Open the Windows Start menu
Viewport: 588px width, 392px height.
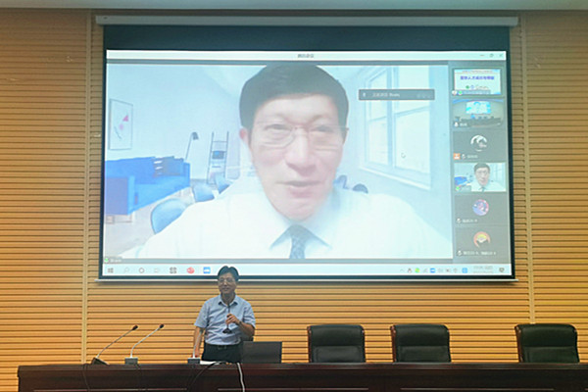(110, 269)
